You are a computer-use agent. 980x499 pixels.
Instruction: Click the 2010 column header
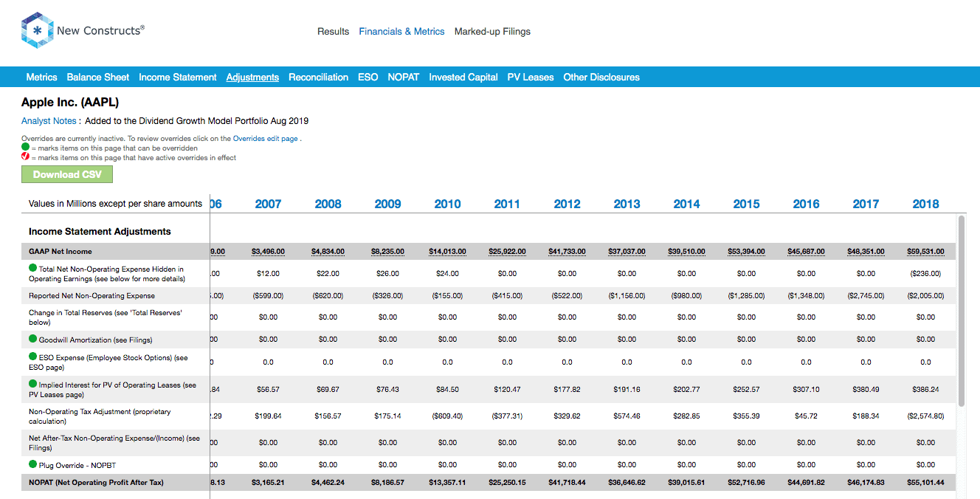pyautogui.click(x=447, y=204)
